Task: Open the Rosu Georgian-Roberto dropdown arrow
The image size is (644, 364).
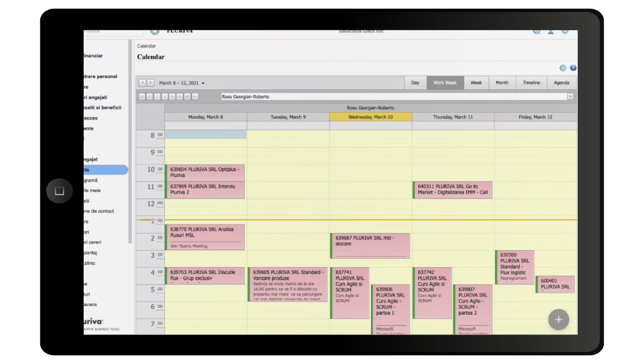Action: click(570, 96)
